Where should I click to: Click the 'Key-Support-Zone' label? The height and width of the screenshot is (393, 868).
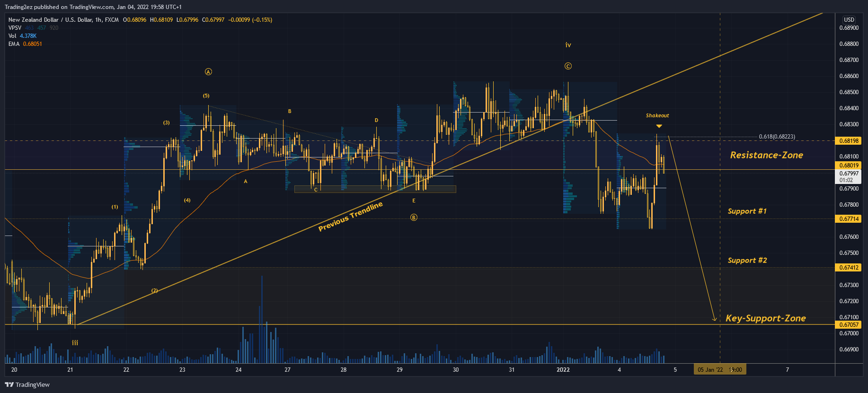click(x=765, y=318)
